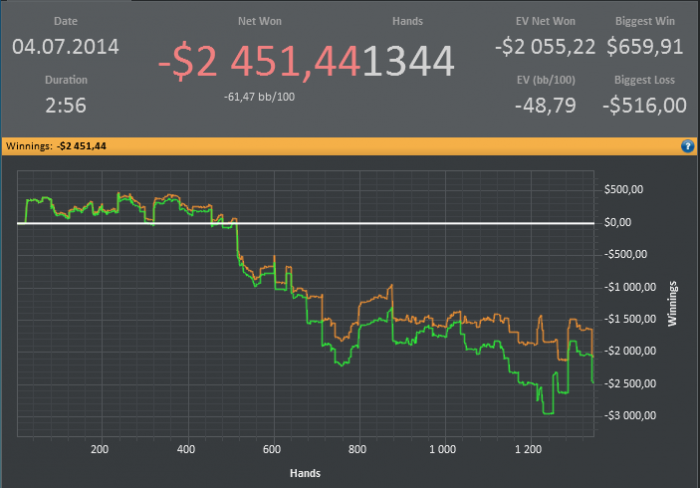Click the $500,00 y-axis label
Screen dimensions: 700x488
click(623, 189)
